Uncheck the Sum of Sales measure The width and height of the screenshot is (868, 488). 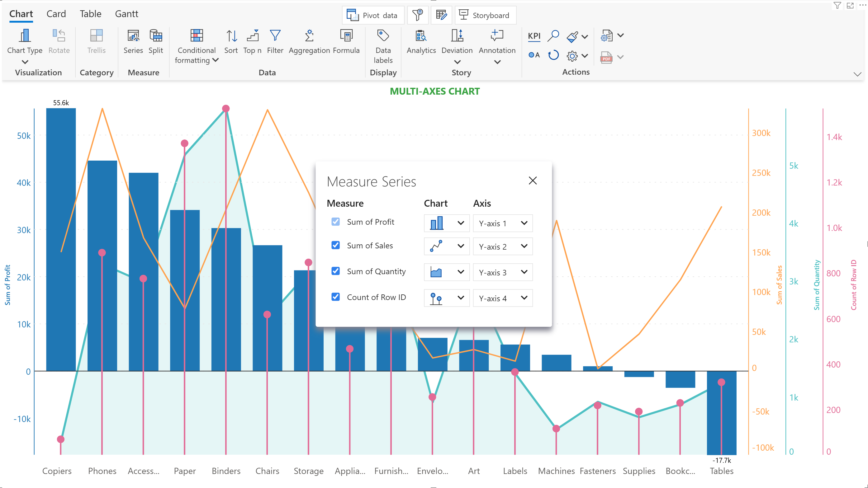click(x=335, y=246)
